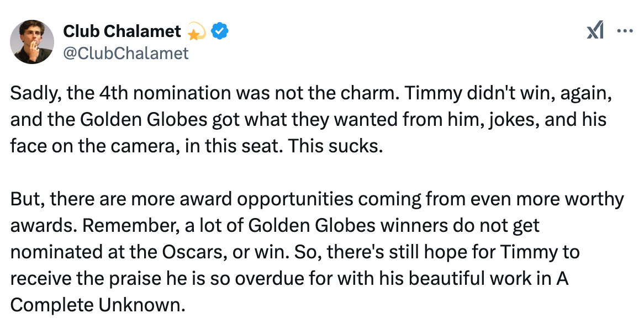
Task: Click 'face on the camera' phrase
Action: tap(94, 146)
